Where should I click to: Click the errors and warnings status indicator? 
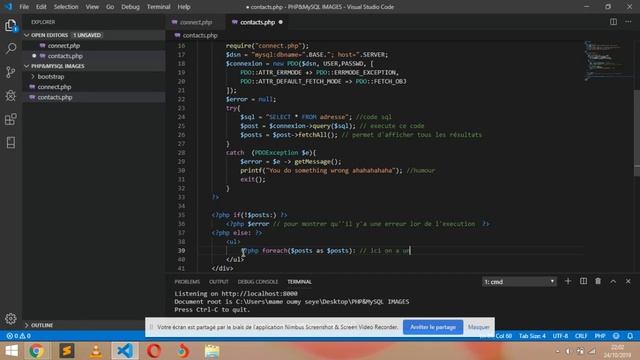[x=18, y=336]
